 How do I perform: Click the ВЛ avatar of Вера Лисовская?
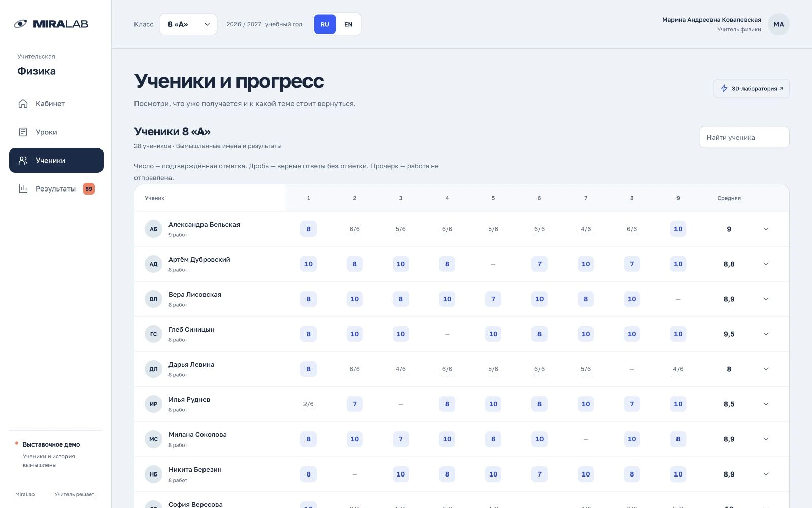(153, 299)
